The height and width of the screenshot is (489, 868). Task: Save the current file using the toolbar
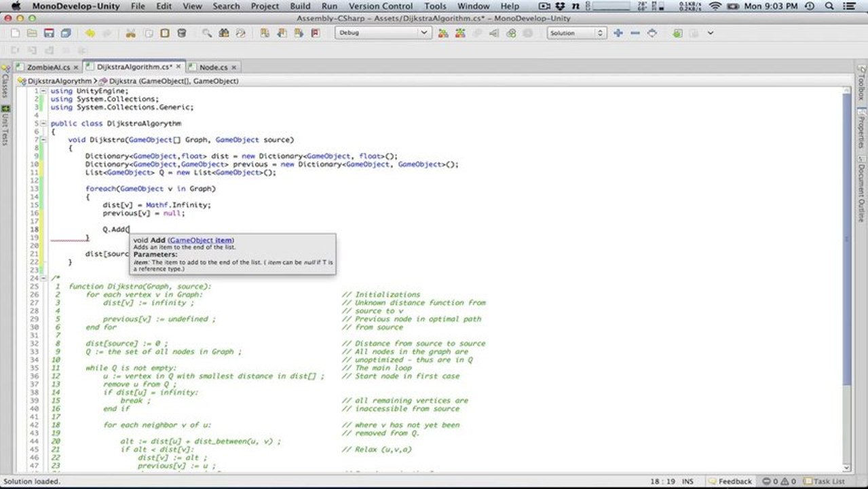[x=49, y=33]
